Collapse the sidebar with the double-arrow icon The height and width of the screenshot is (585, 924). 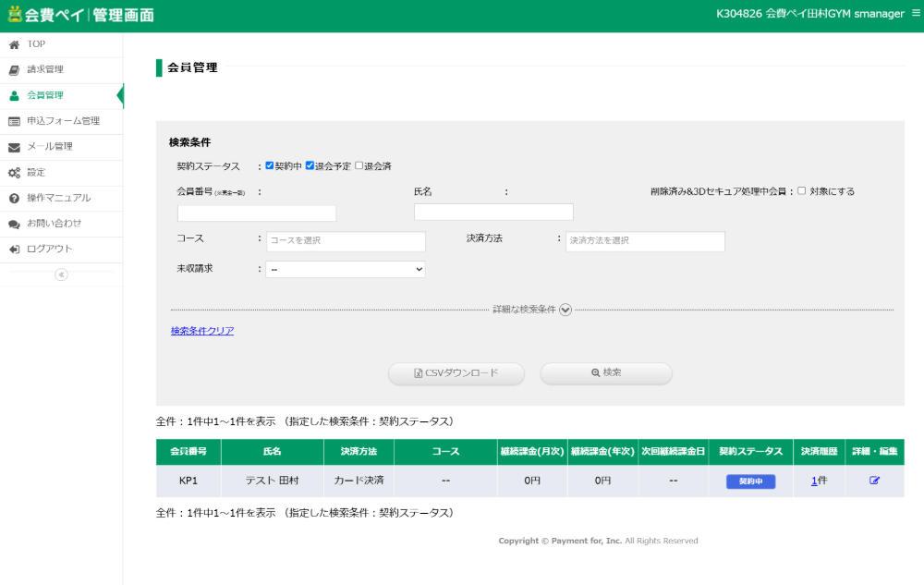(61, 274)
